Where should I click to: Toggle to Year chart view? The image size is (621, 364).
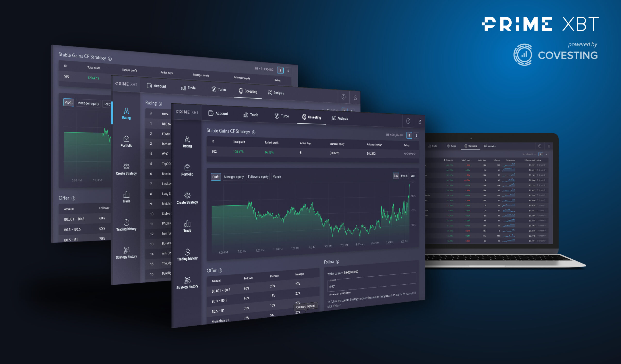click(x=414, y=177)
